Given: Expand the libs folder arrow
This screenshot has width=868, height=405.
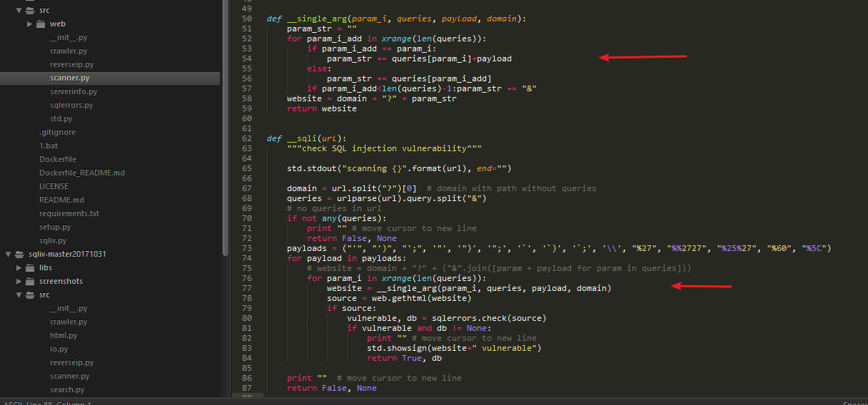Looking at the screenshot, I should (19, 267).
